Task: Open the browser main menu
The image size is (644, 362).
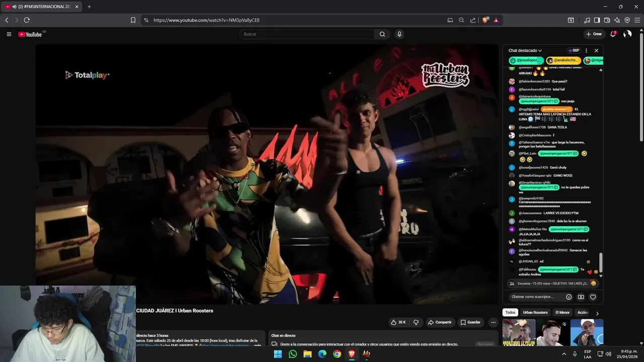Action: (x=637, y=20)
